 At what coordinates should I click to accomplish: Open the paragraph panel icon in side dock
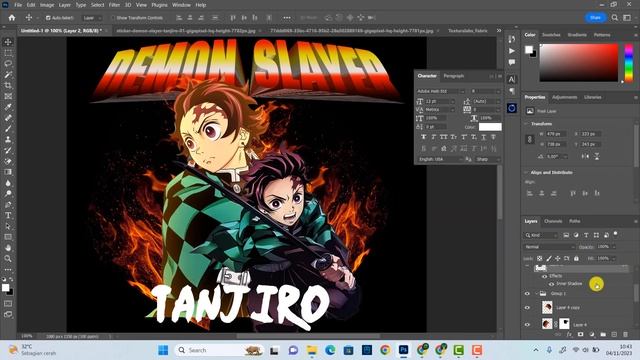point(512,91)
